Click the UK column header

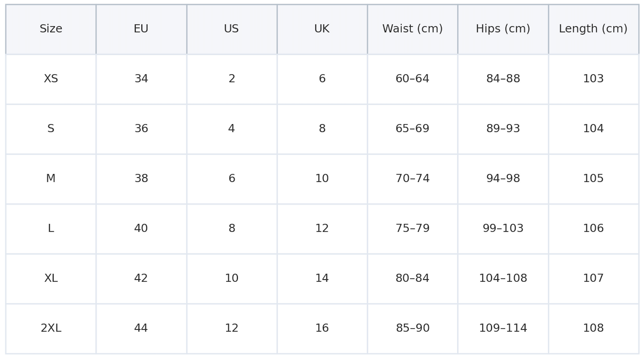(x=322, y=29)
